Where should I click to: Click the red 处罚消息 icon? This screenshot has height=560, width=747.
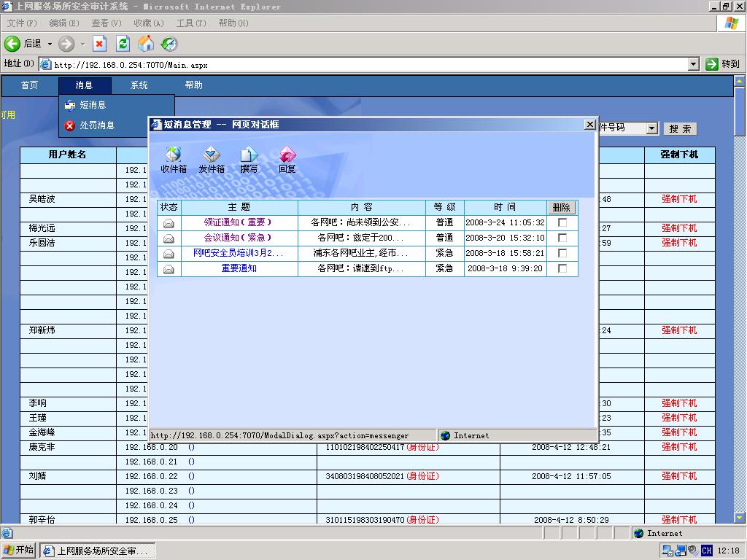click(x=70, y=125)
